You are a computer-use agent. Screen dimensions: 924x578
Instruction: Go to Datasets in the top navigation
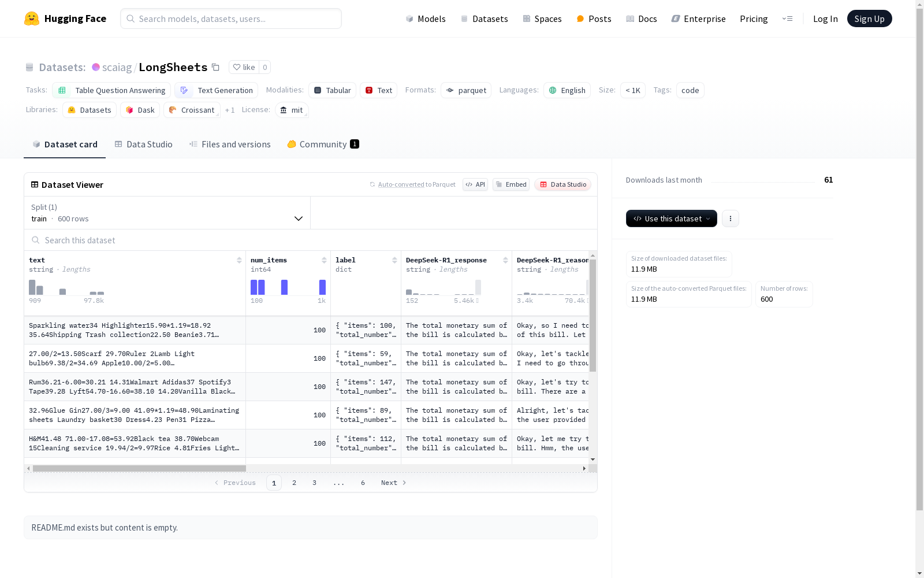(x=484, y=18)
